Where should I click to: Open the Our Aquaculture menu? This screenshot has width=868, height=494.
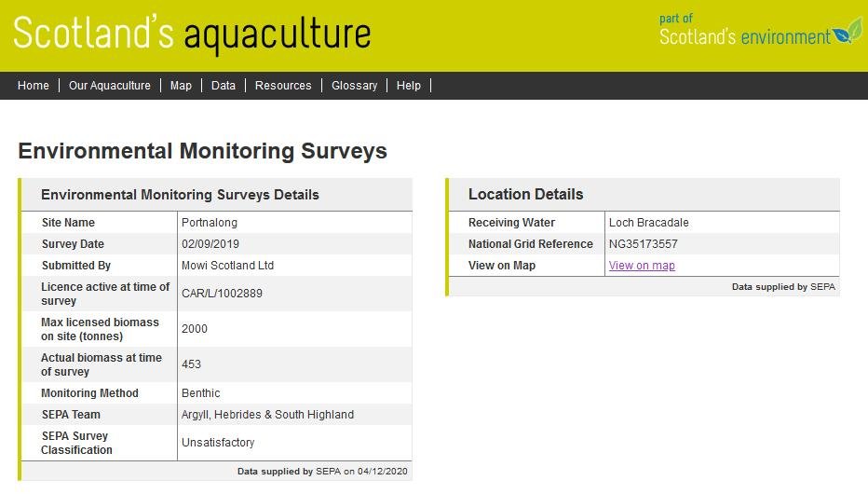point(110,86)
